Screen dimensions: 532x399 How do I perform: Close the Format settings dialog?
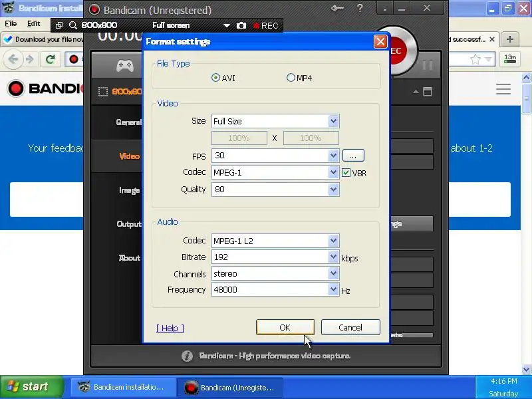coord(380,42)
